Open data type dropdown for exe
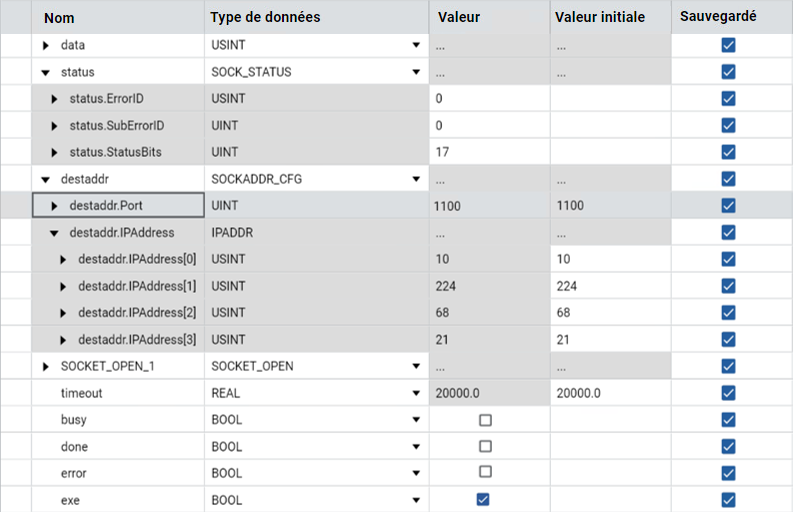Image resolution: width=793 pixels, height=512 pixels. pyautogui.click(x=416, y=500)
